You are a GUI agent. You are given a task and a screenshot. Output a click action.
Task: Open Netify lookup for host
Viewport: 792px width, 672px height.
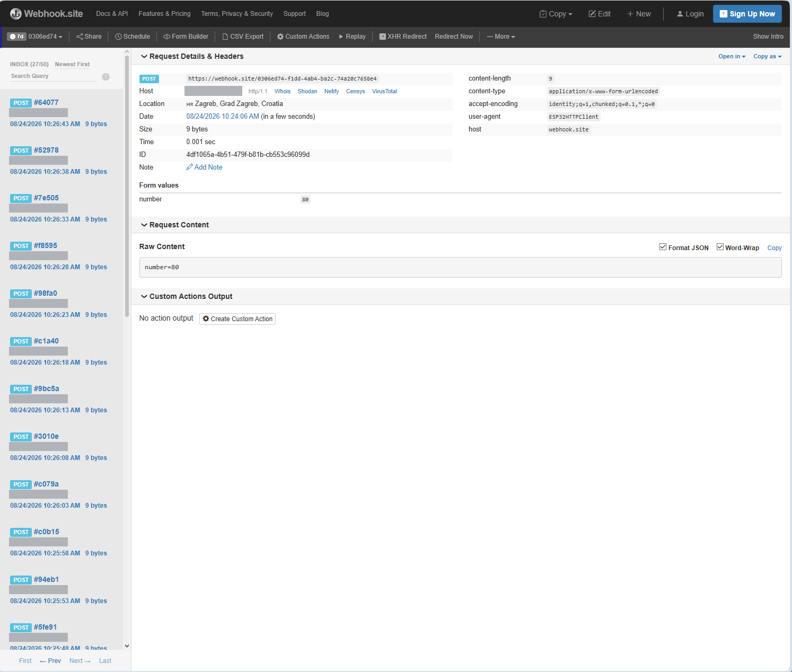tap(331, 91)
